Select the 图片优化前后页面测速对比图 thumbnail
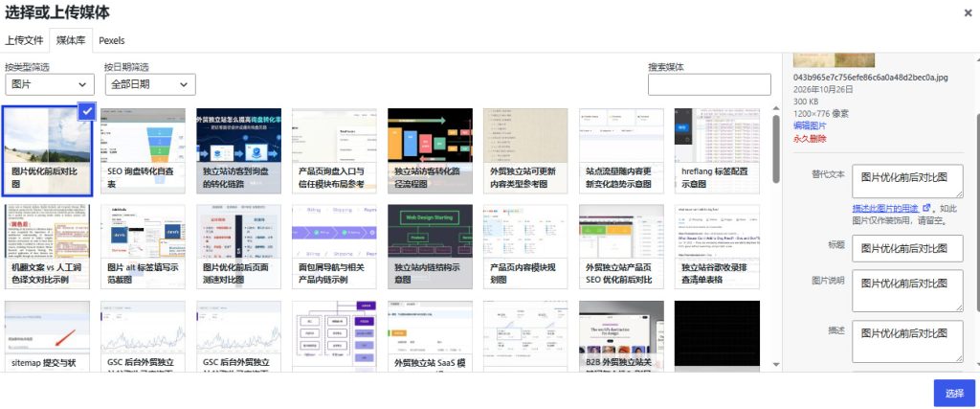980x409 pixels. point(238,247)
